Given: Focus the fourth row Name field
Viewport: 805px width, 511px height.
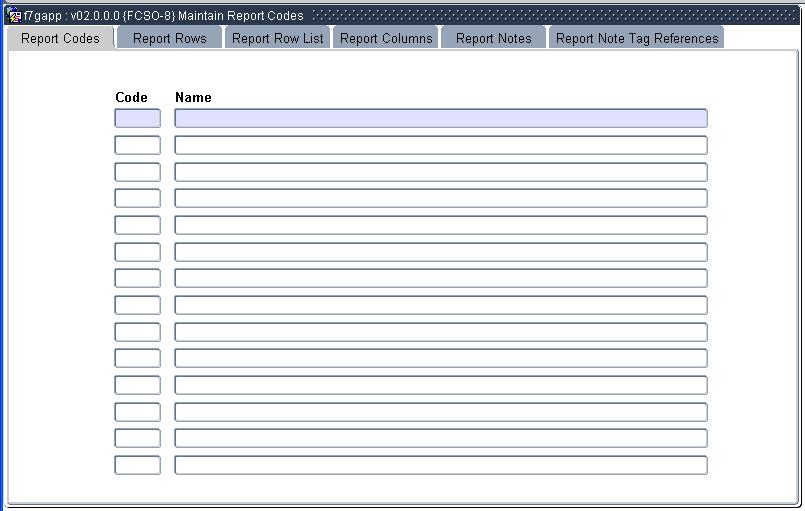Looking at the screenshot, I should (440, 198).
